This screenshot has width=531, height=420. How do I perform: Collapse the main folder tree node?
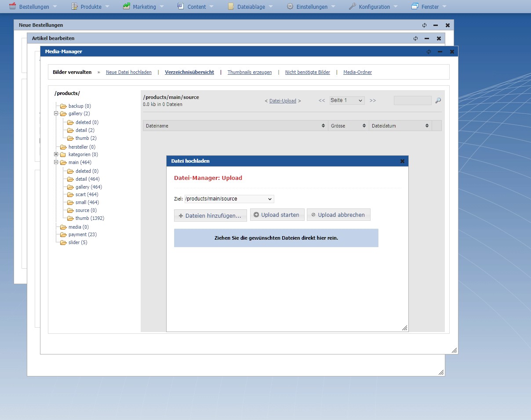tap(56, 162)
